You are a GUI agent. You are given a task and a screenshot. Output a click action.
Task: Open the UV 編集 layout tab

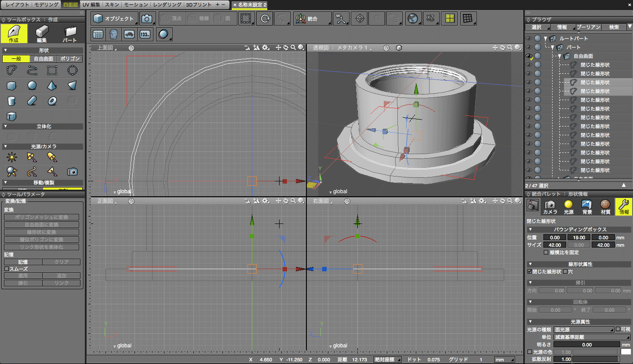91,4
